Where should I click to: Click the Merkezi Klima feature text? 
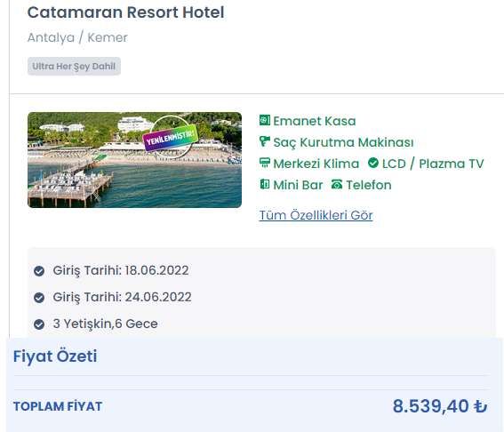click(x=316, y=164)
